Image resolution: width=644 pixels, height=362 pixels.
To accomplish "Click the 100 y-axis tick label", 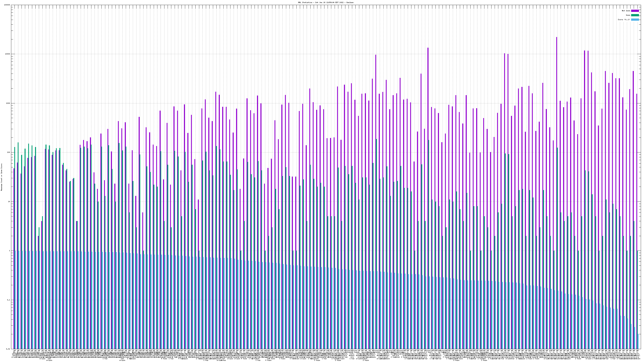I will tap(9, 152).
